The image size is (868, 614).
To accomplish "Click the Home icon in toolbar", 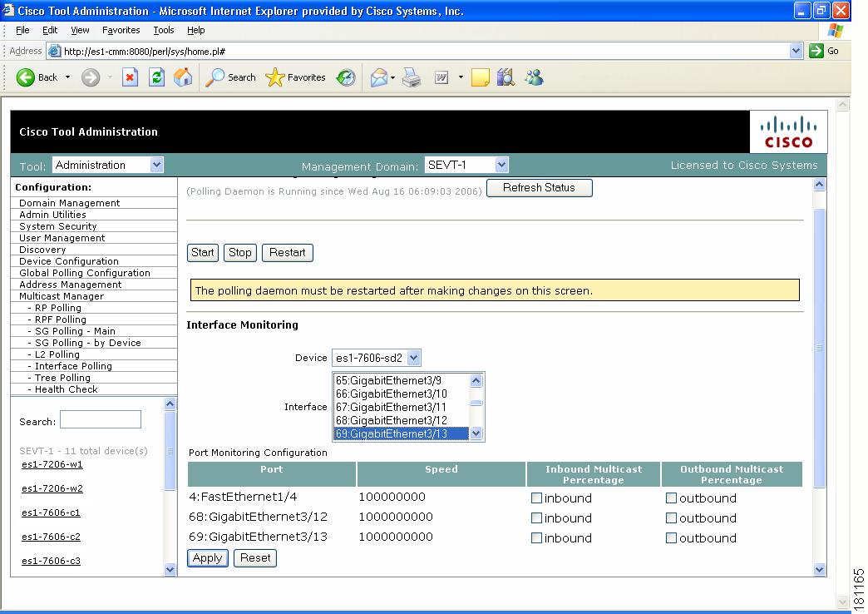I will 183,77.
